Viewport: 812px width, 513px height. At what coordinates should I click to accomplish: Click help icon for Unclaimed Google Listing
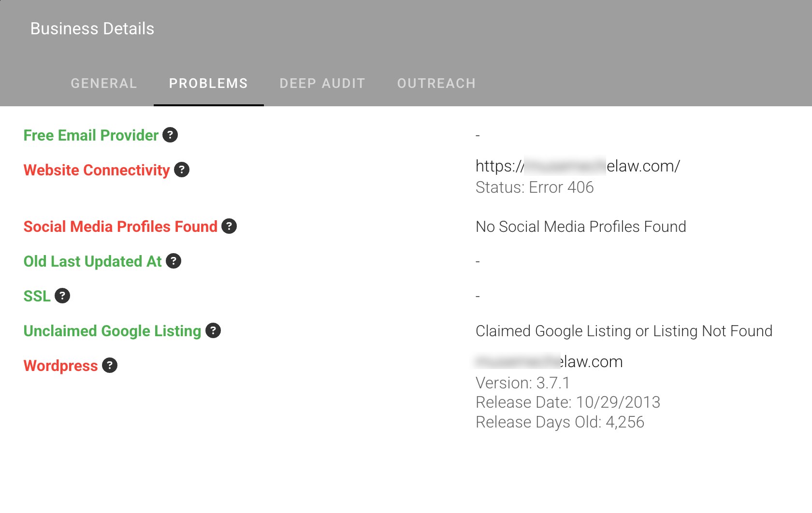click(x=213, y=330)
